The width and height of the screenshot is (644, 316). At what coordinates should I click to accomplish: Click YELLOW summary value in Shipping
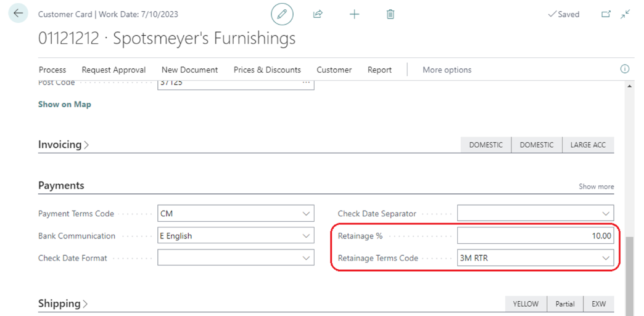tap(526, 304)
